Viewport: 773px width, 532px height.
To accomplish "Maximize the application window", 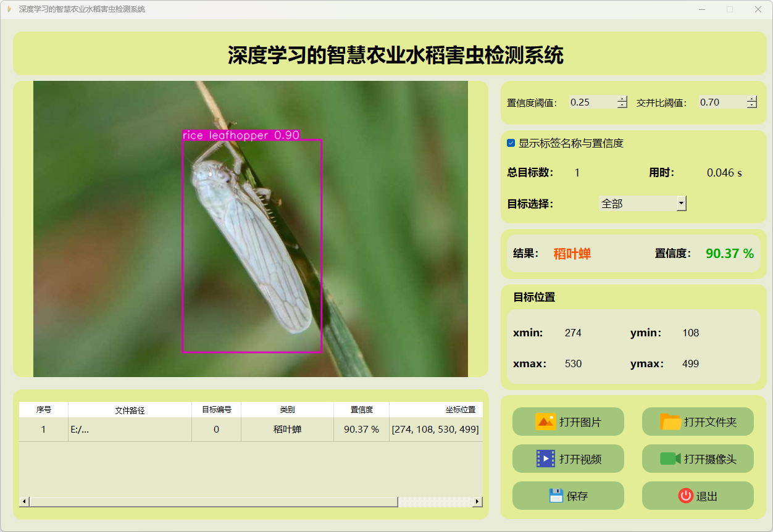I will 730,9.
